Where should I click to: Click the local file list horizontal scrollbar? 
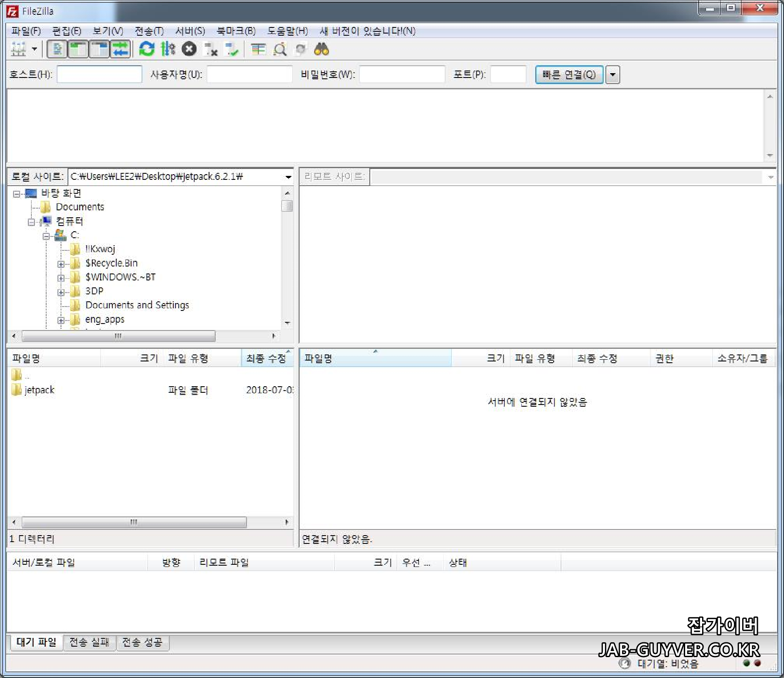tap(134, 522)
